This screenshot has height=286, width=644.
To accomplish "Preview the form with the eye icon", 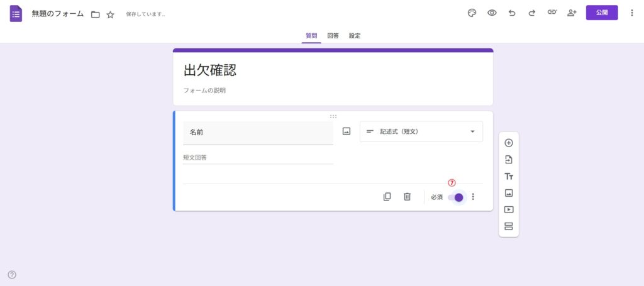I will pos(492,13).
